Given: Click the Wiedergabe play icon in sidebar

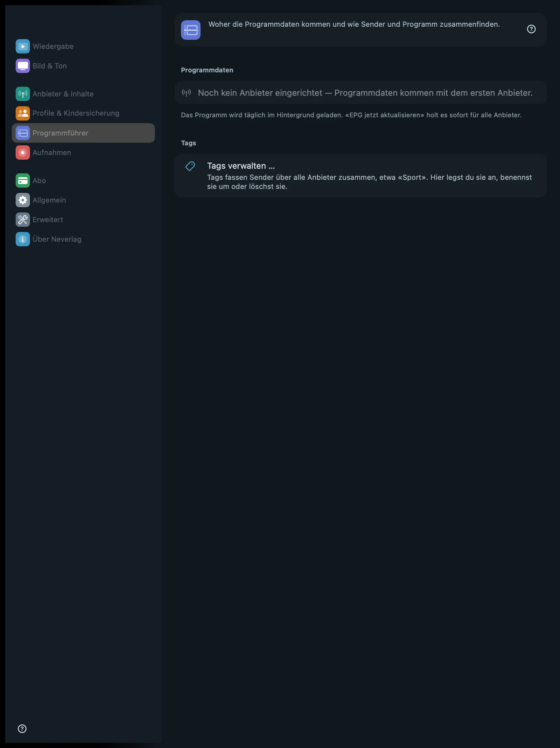Looking at the screenshot, I should (23, 46).
